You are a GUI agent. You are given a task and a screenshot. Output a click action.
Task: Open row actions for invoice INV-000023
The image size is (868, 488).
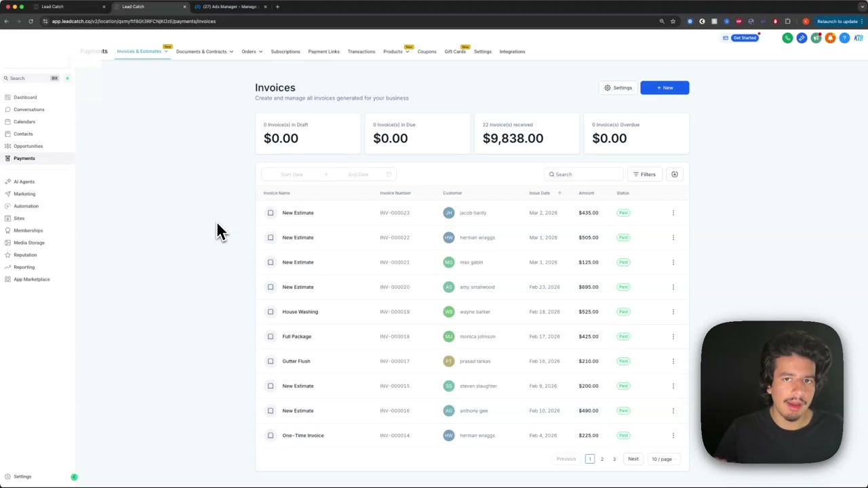(673, 213)
